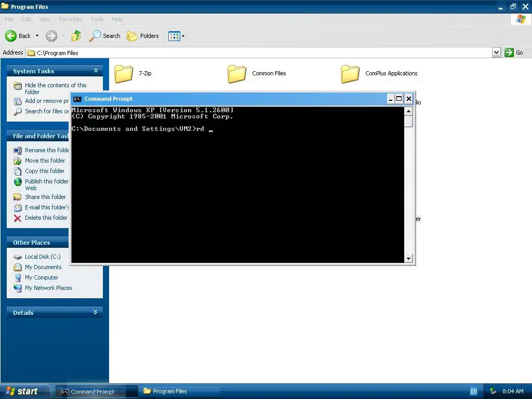Toggle the Folders pane button
The image size is (532, 399).
[x=142, y=36]
